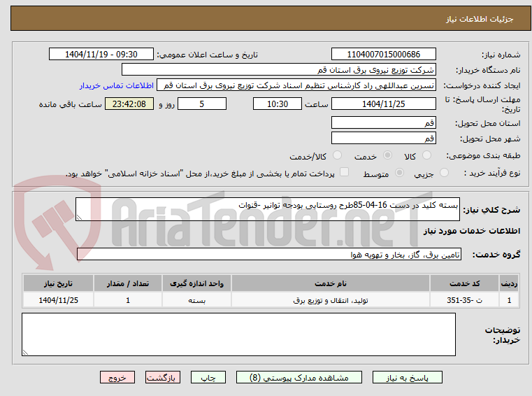Open مشاهده مدارک پیوستی (8) attachments
This screenshot has width=532, height=396.
(x=299, y=377)
